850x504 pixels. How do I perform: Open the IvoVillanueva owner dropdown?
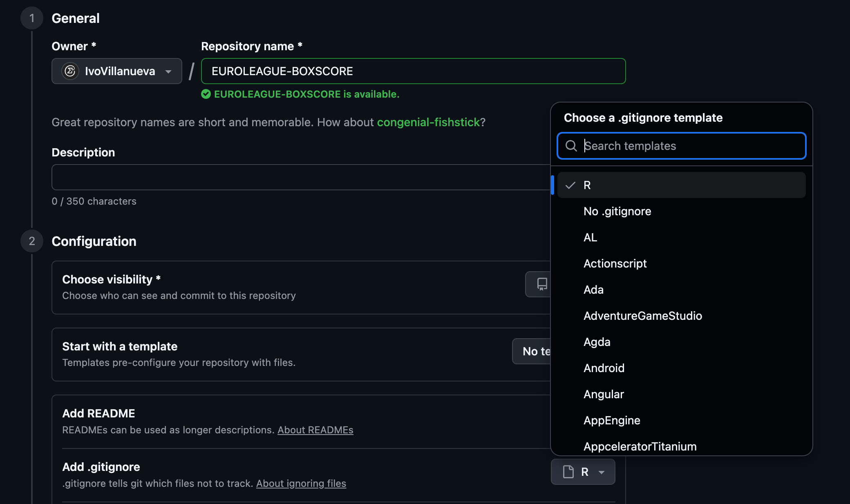(116, 71)
